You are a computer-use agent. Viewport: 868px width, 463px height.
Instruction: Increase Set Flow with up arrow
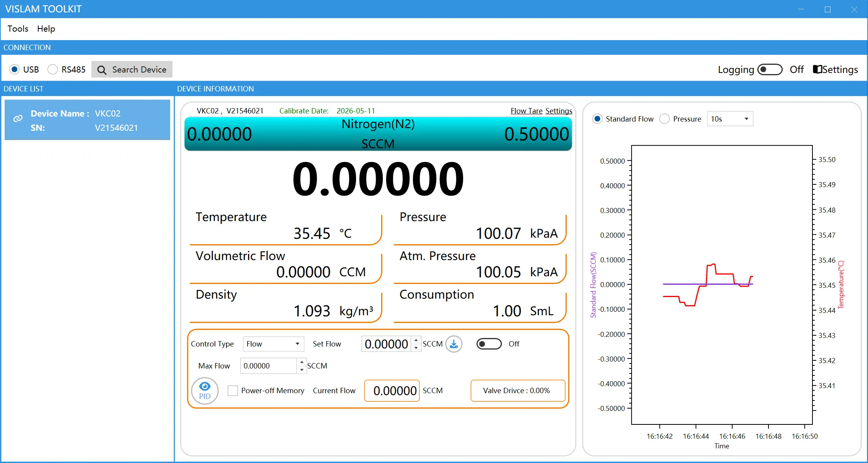416,340
